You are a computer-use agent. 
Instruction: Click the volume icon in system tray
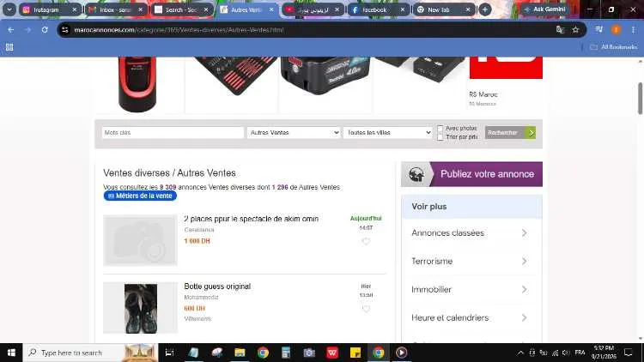(566, 353)
